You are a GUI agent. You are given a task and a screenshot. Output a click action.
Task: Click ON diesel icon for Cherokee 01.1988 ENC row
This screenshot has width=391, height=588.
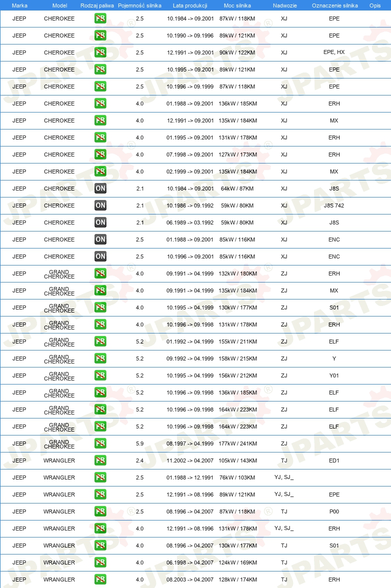tap(100, 239)
